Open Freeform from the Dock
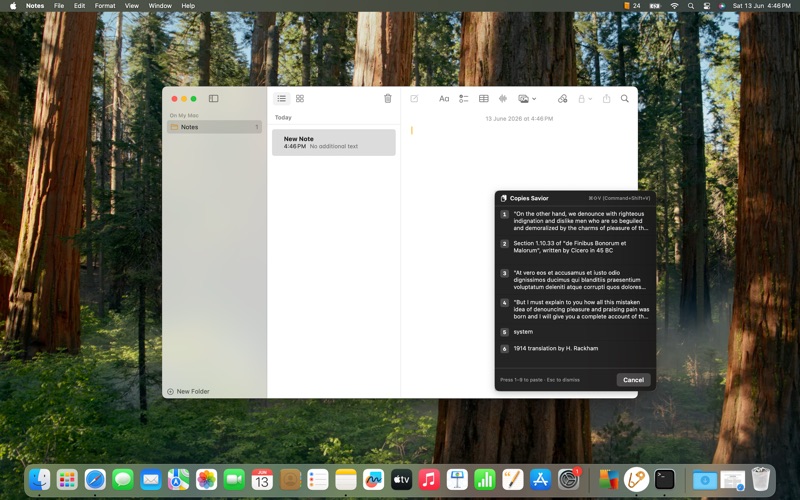The image size is (800, 500). pyautogui.click(x=373, y=480)
